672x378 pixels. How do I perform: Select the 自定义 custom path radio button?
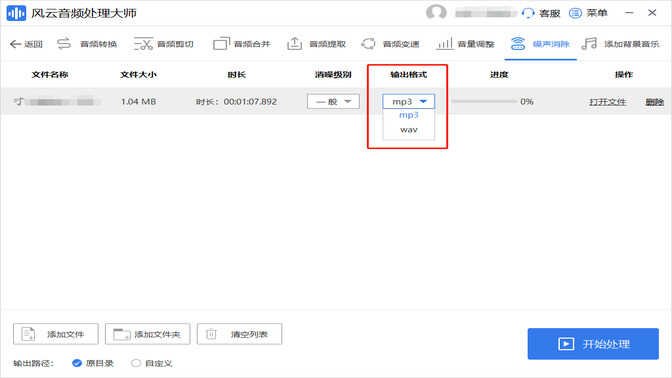click(x=136, y=363)
